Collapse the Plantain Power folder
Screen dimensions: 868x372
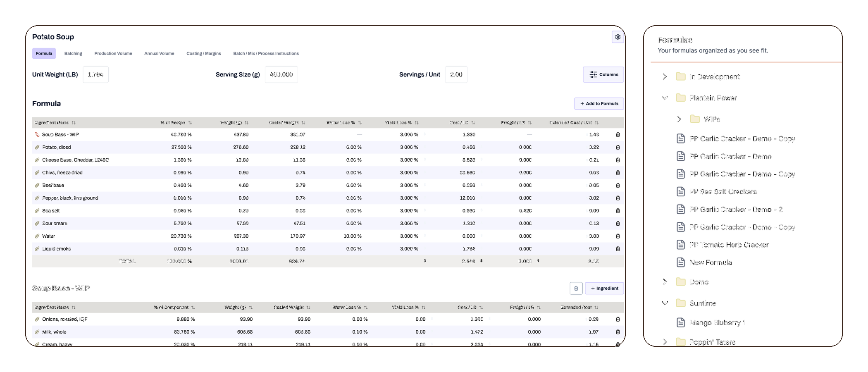click(665, 98)
